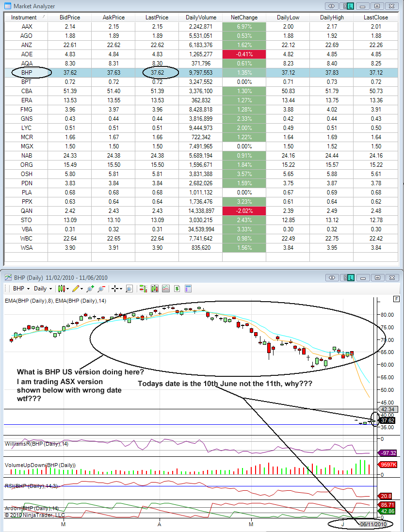Image resolution: width=404 pixels, height=532 pixels.
Task: Click the 9597K volume value marker
Action: (x=387, y=465)
